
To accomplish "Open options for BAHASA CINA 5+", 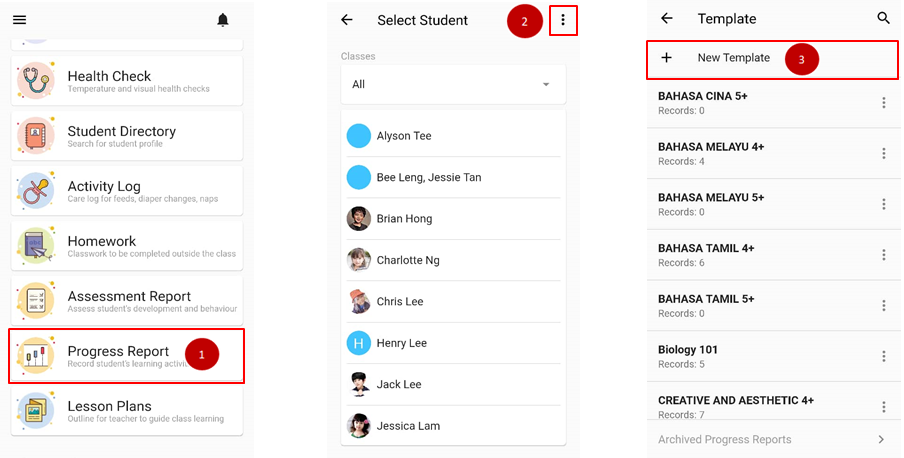I will point(883,103).
